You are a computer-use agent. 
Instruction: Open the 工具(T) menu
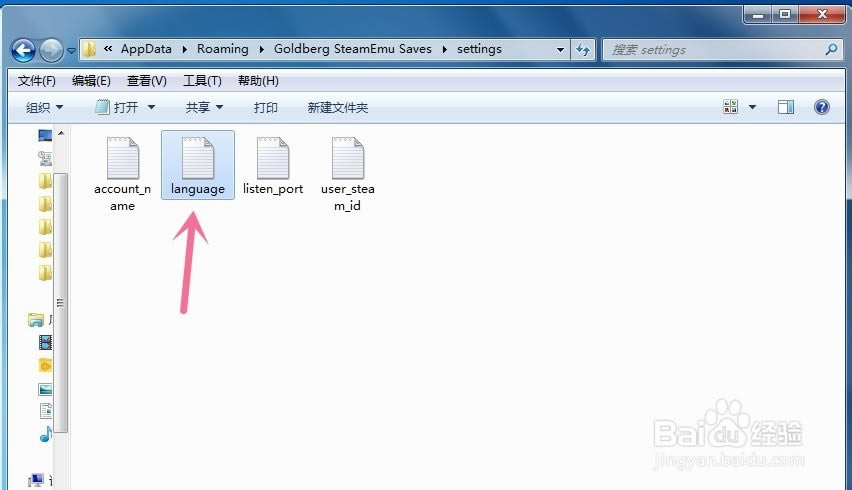(x=202, y=81)
